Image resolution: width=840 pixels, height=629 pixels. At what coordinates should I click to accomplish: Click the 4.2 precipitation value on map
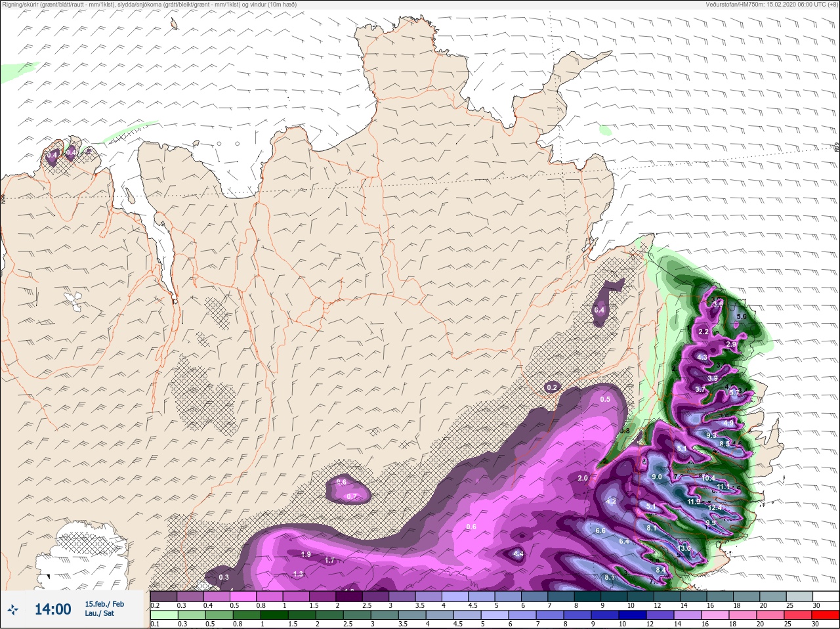tap(611, 501)
